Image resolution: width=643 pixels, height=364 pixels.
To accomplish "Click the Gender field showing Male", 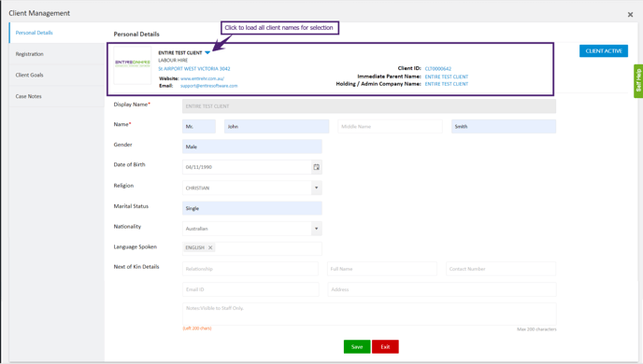I will (x=252, y=147).
